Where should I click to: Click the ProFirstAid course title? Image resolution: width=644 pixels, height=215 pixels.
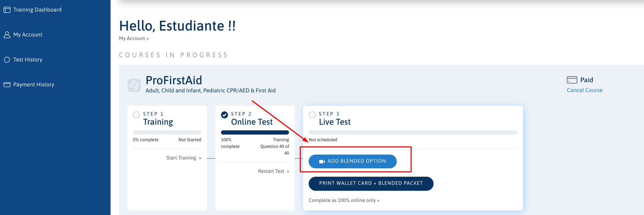[174, 80]
